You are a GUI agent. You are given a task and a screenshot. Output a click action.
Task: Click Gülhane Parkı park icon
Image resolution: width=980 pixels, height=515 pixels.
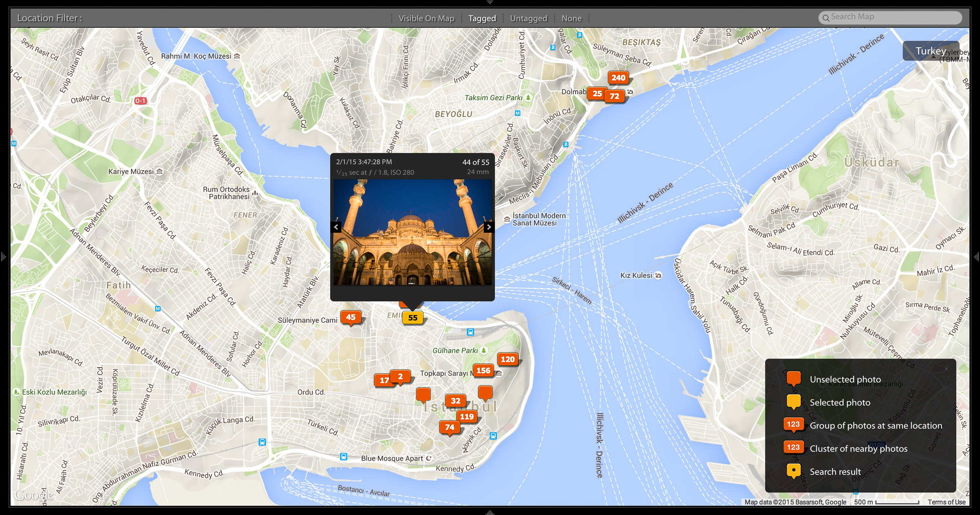coord(484,350)
